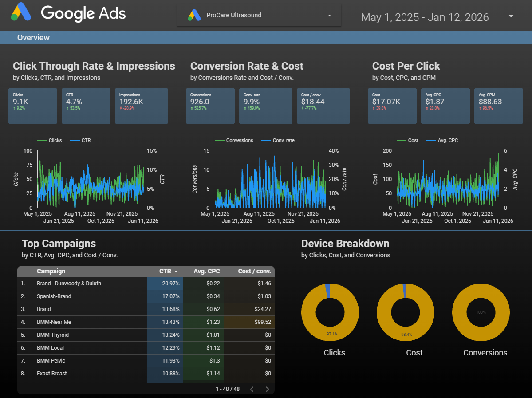
Task: Click the ProCare Ultrasound account icon
Action: 194,15
